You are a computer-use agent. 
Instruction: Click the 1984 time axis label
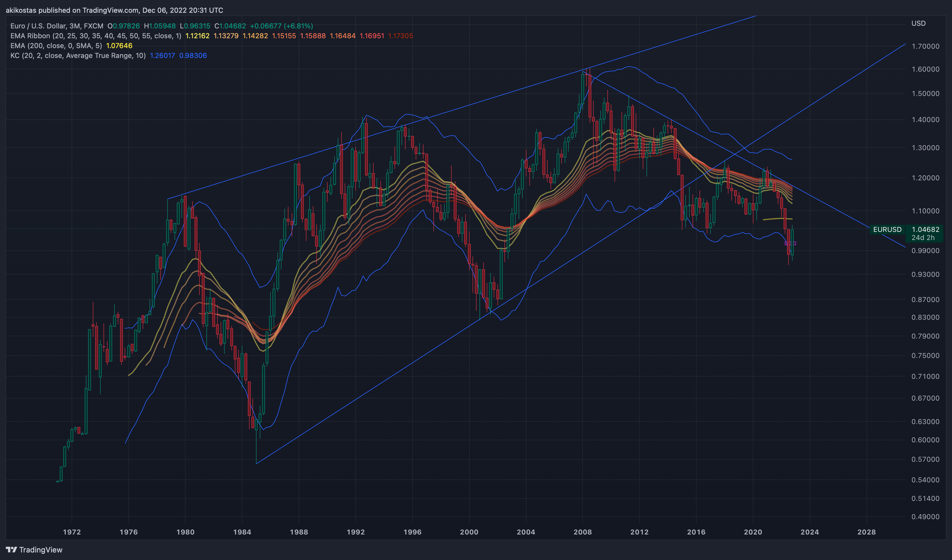(242, 532)
